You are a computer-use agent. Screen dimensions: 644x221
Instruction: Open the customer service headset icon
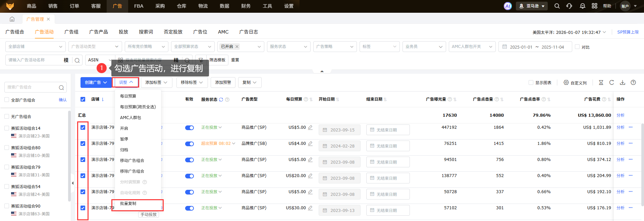click(569, 6)
